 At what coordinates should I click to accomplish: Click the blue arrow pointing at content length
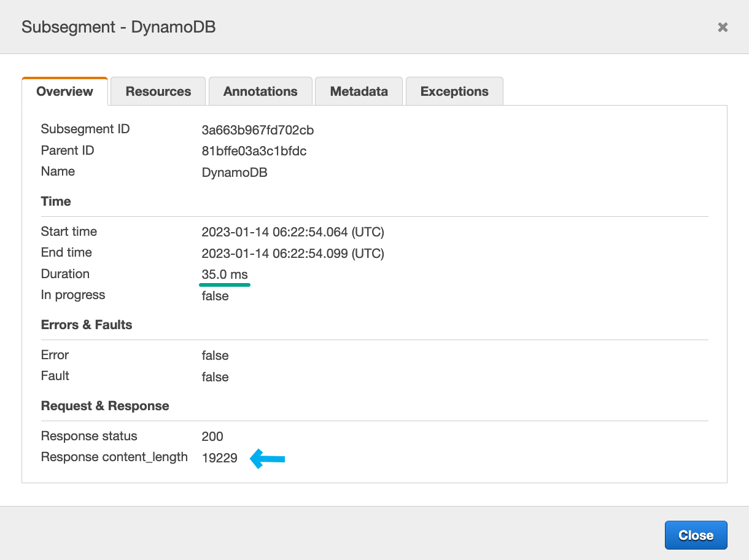click(268, 458)
